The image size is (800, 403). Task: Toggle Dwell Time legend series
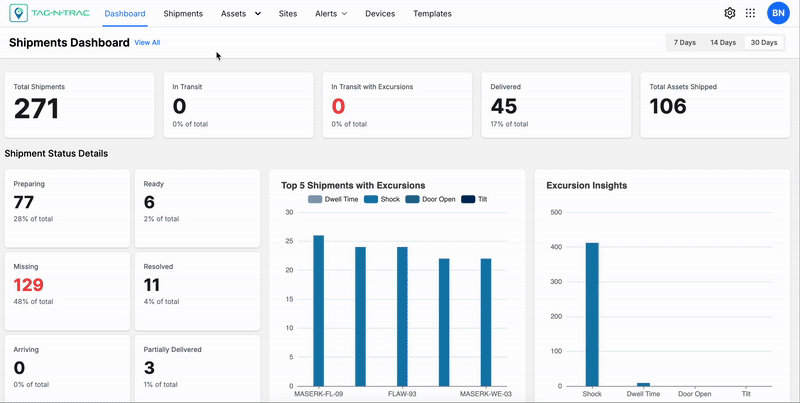(334, 199)
